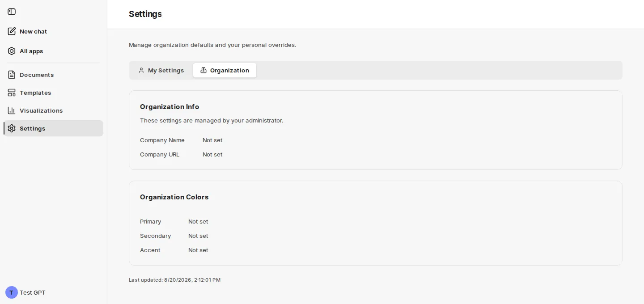
Task: Click the purple T user avatar
Action: tap(12, 292)
